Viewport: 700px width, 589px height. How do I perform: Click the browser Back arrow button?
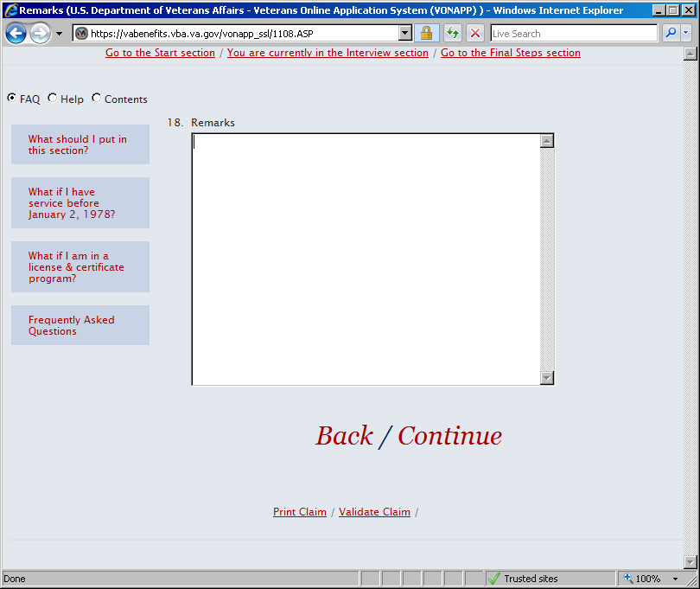(16, 34)
